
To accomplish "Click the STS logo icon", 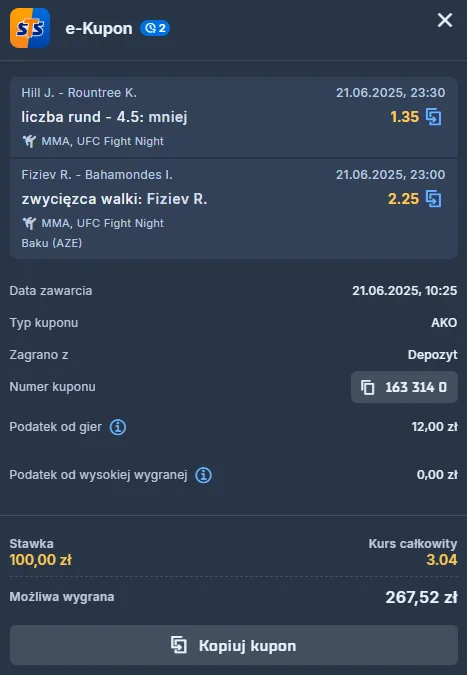I will pyautogui.click(x=30, y=28).
